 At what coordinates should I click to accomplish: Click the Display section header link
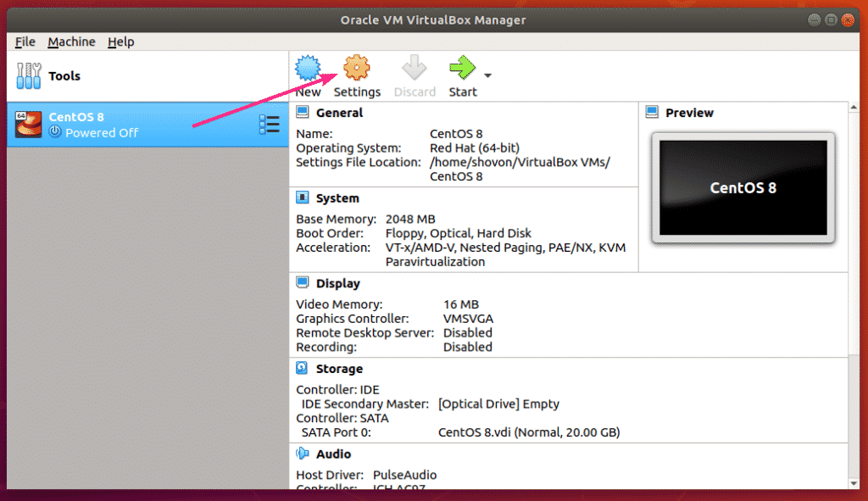click(337, 283)
